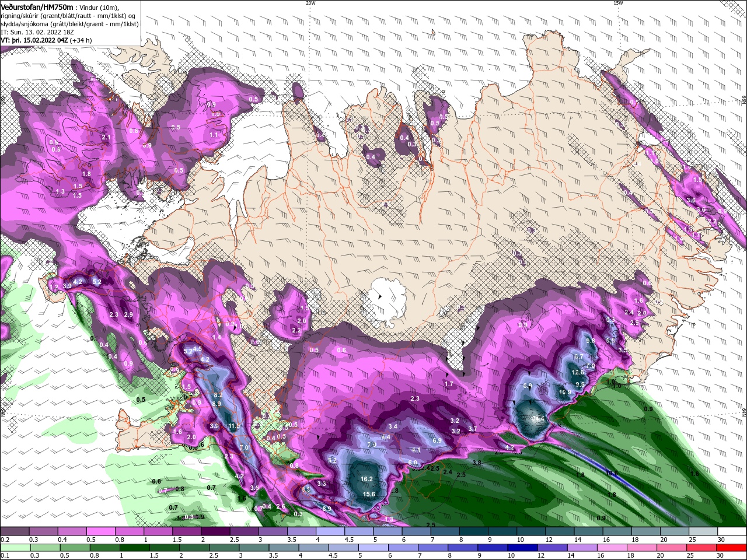Click the 3.7 precipitation value on map
747x560 pixels.
[473, 429]
